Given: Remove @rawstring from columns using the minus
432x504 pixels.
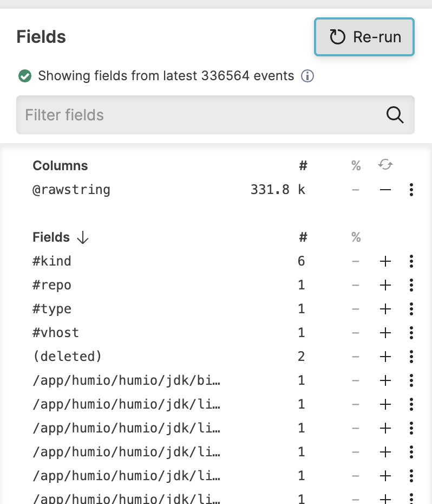Looking at the screenshot, I should pos(385,190).
